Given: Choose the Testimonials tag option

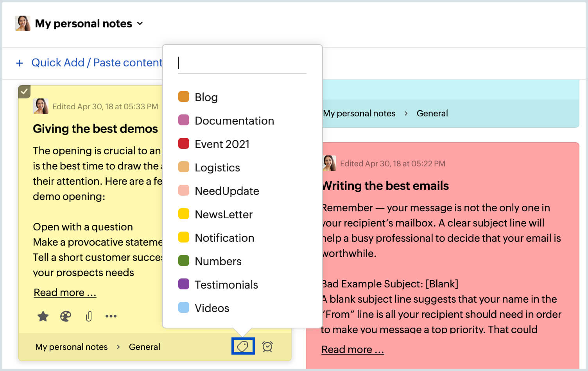Looking at the screenshot, I should point(226,285).
